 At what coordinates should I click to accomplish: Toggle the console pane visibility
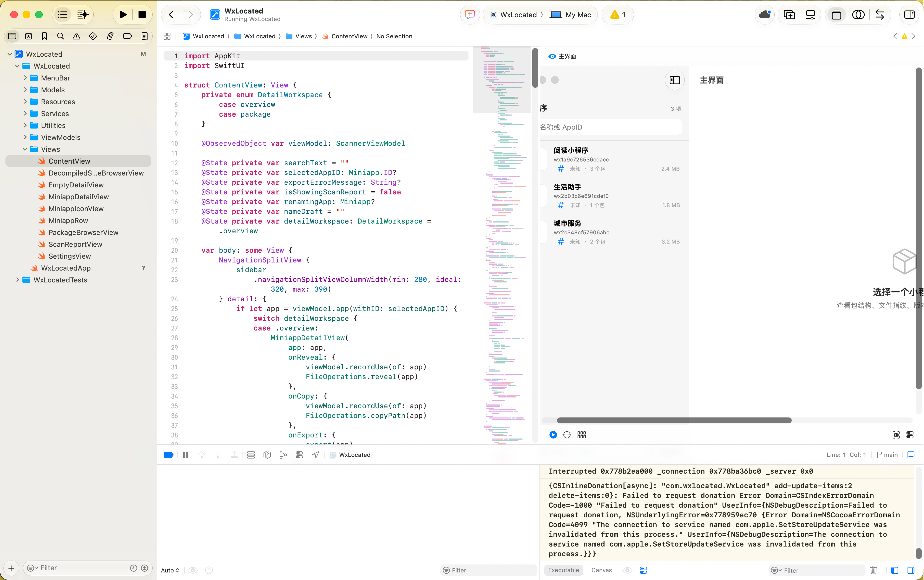click(911, 570)
